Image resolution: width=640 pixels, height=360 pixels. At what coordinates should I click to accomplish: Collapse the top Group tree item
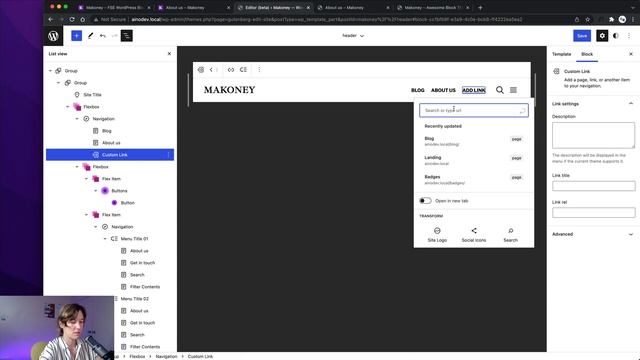50,71
